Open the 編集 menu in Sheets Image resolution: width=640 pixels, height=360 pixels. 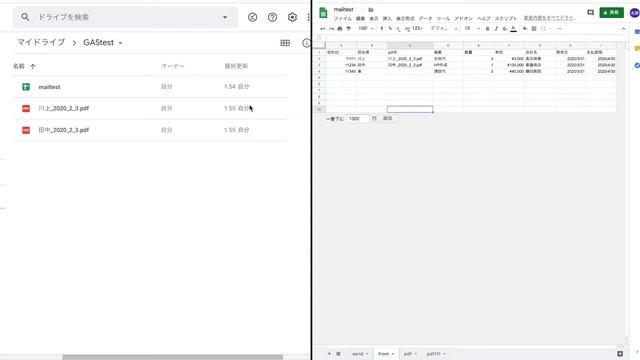(x=360, y=18)
